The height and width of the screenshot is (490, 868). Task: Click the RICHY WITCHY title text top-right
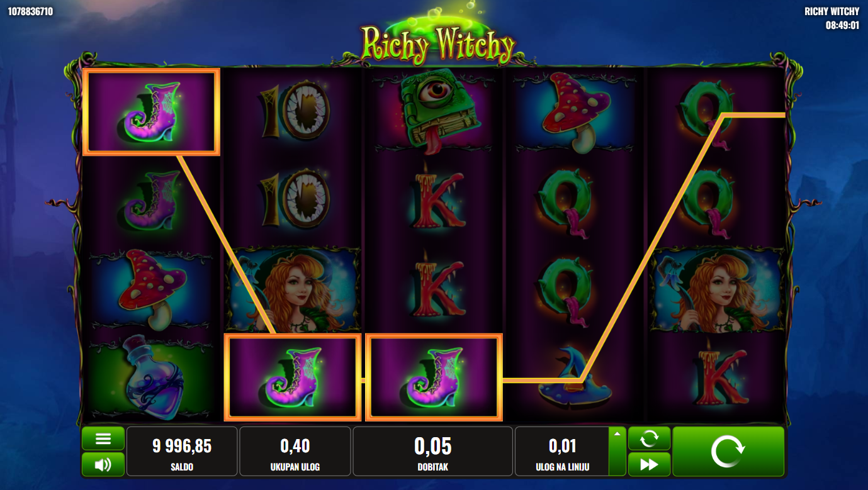tap(831, 11)
